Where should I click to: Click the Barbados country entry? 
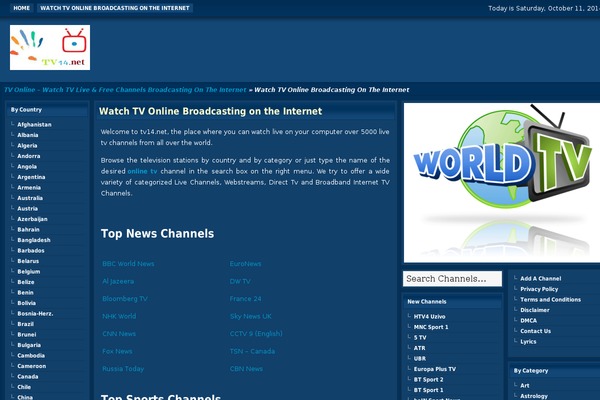pos(31,251)
